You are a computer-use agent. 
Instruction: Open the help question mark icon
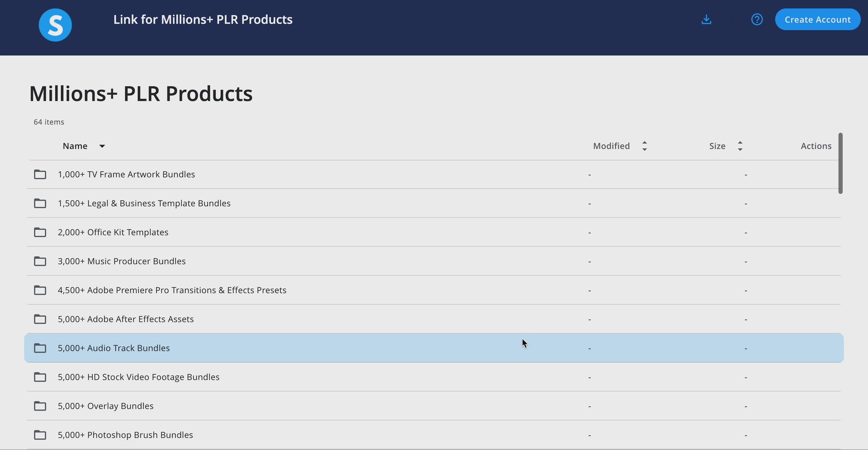(x=757, y=20)
